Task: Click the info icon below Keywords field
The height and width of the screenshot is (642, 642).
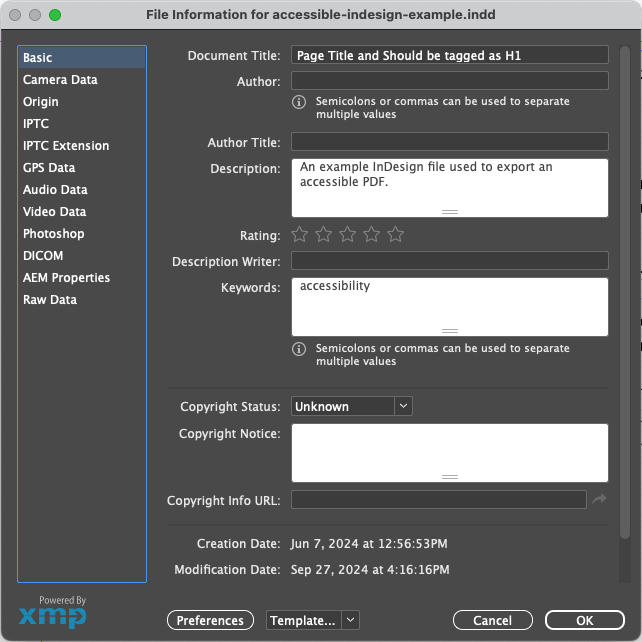Action: click(x=299, y=349)
